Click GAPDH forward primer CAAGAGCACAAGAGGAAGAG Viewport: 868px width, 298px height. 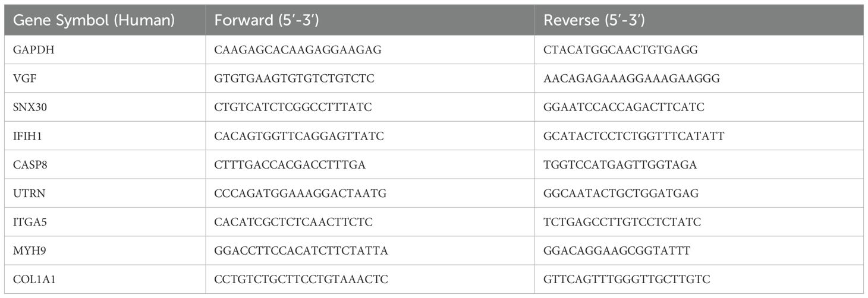tap(298, 50)
